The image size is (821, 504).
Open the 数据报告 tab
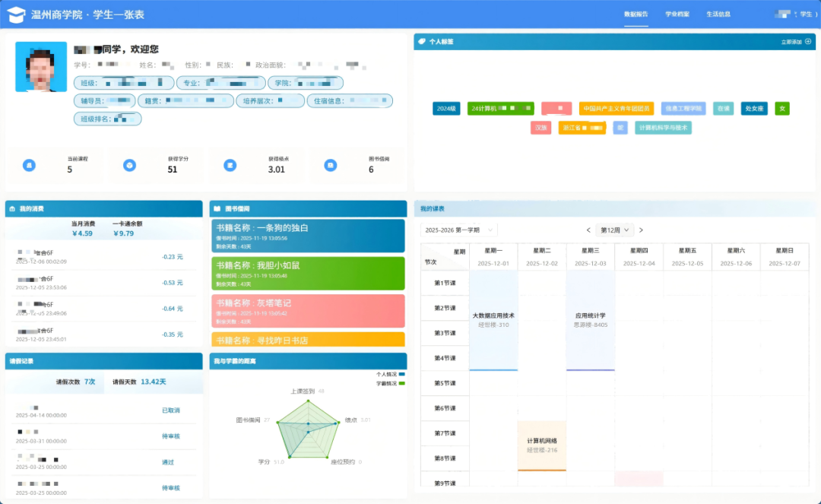point(636,14)
